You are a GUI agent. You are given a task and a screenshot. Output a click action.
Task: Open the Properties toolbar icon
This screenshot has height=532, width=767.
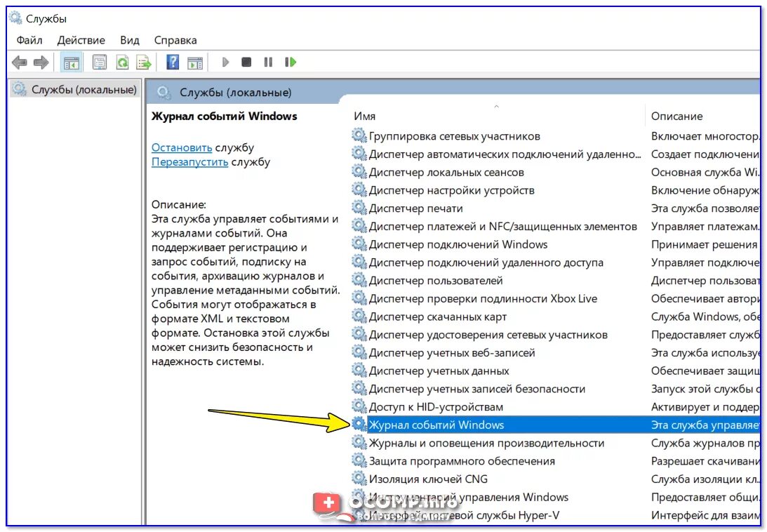(x=100, y=62)
